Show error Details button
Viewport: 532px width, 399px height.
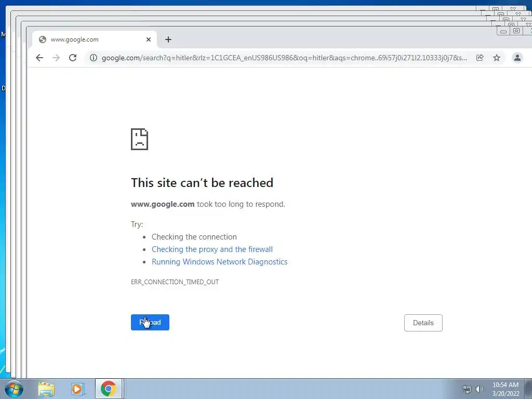pyautogui.click(x=423, y=323)
